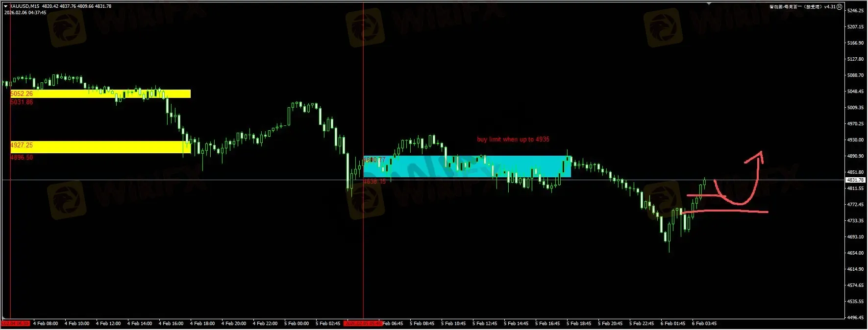Click the timestamp 2026.02.06 04:37:45
This screenshot has width=868, height=330.
[25, 13]
